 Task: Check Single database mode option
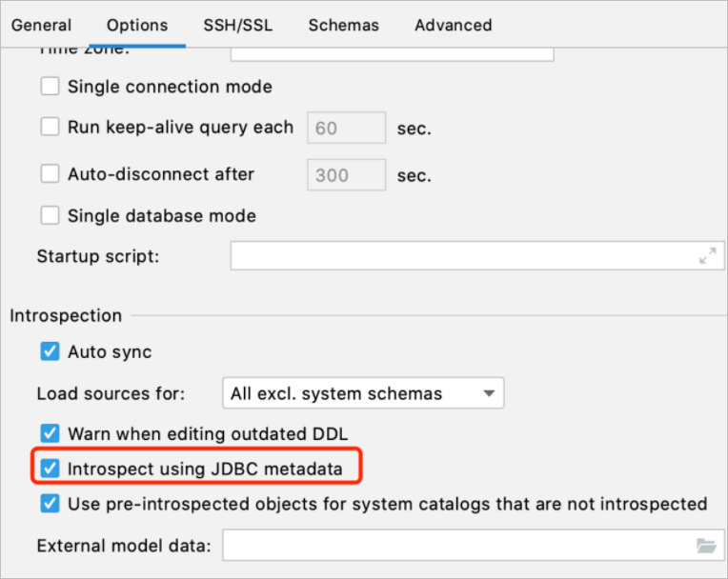[x=51, y=216]
